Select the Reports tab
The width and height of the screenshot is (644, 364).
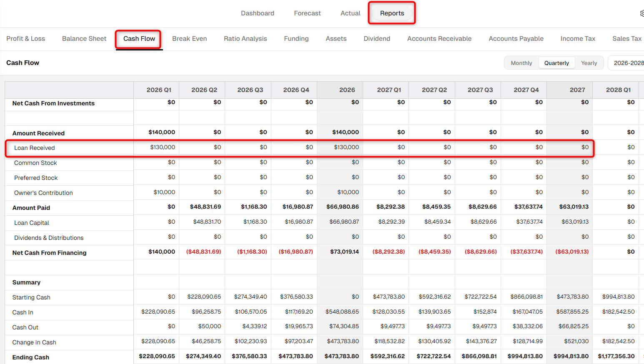click(x=392, y=13)
